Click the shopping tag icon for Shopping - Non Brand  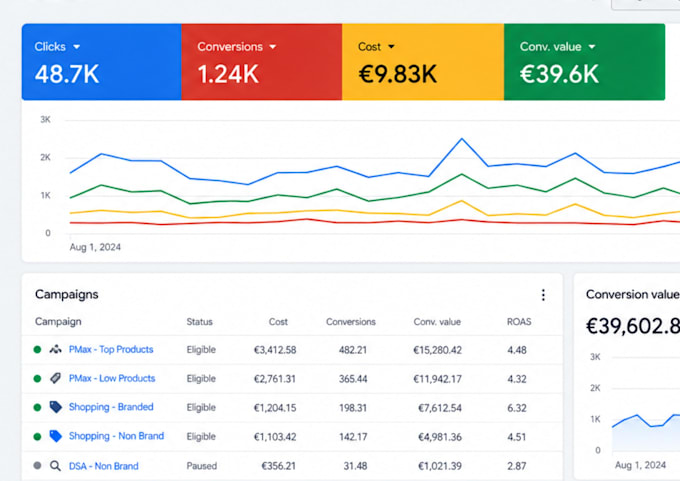(56, 436)
